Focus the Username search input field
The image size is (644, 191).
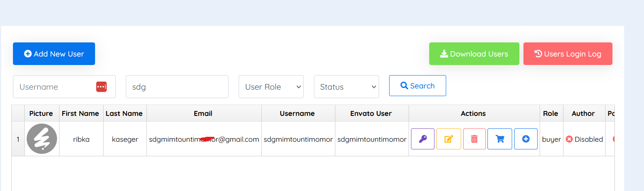tap(55, 87)
